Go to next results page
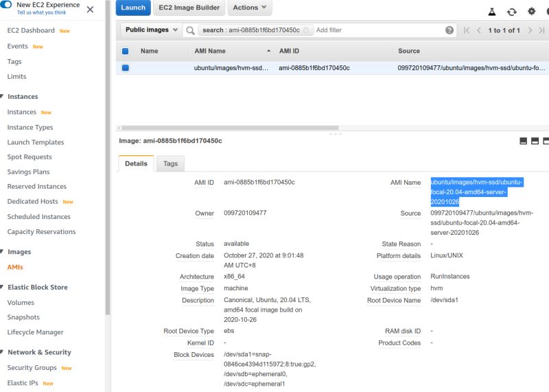This screenshot has width=549, height=392. tap(530, 30)
